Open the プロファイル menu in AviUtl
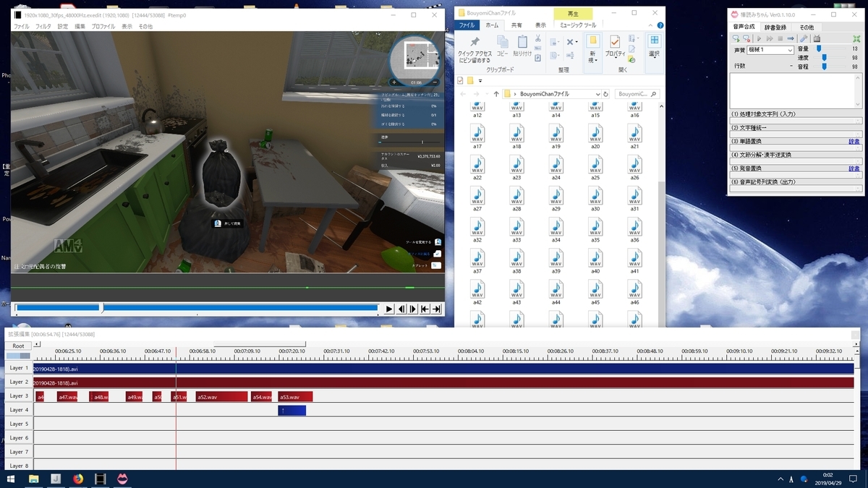 point(103,26)
